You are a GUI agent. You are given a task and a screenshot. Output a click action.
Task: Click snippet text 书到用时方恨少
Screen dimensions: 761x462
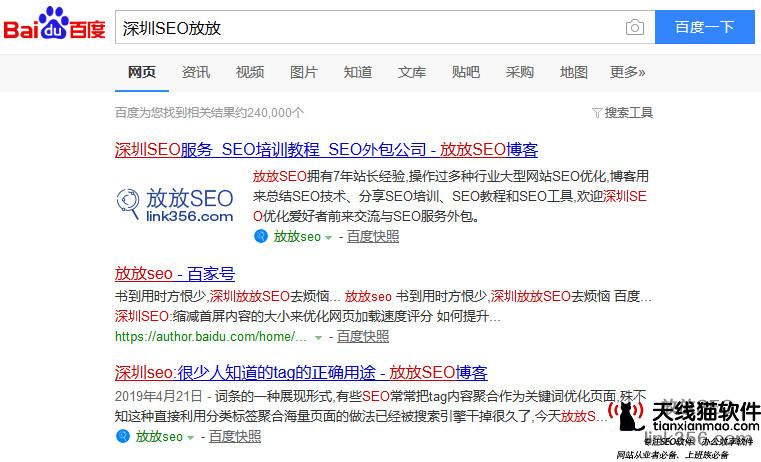coord(161,296)
